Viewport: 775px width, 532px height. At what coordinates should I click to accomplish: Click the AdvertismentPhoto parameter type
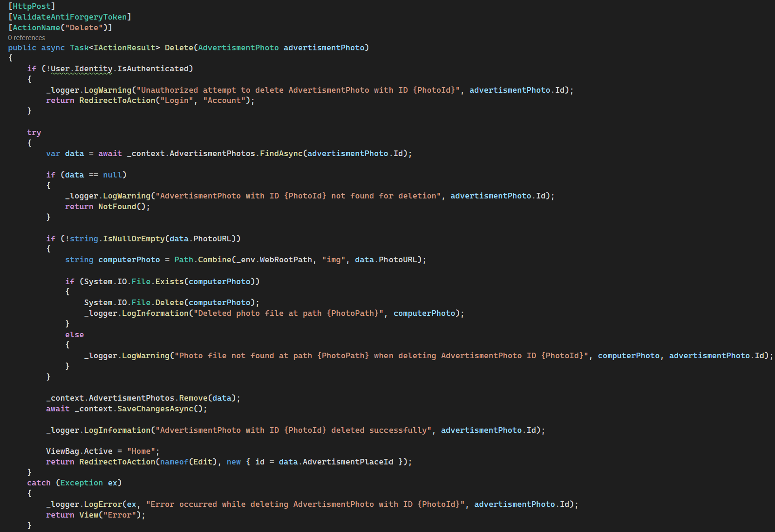[x=238, y=48]
